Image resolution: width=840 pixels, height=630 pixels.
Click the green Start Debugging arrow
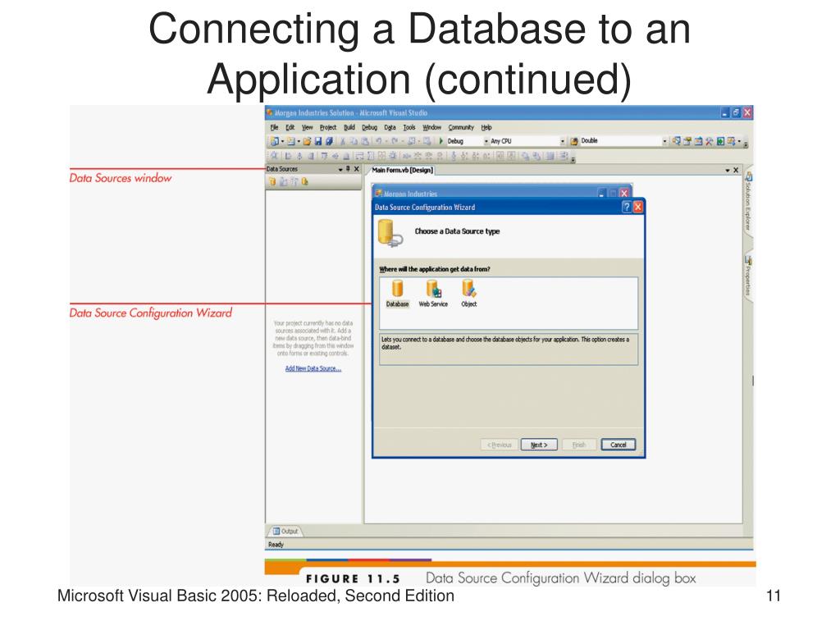pos(441,141)
